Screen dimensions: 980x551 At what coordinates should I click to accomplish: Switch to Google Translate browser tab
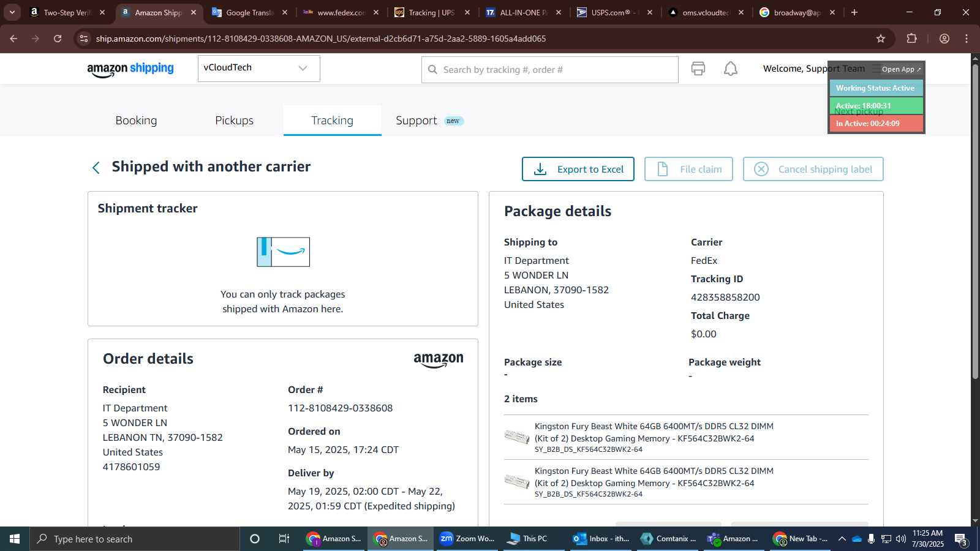point(250,12)
